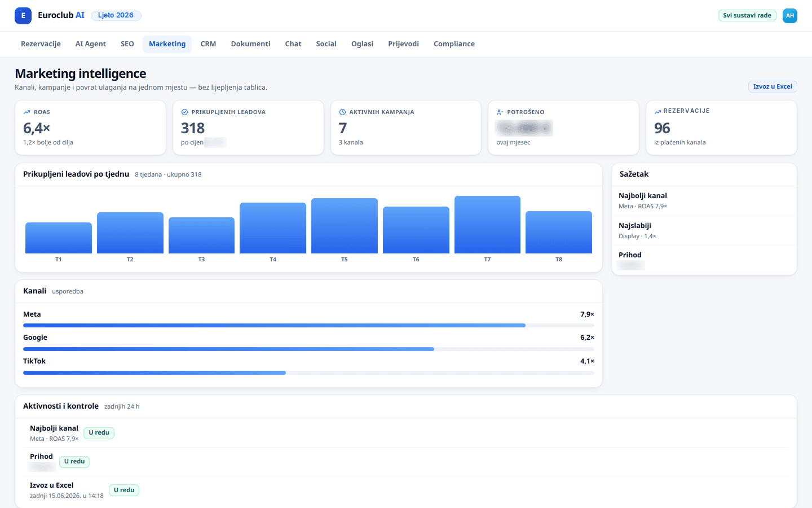The width and height of the screenshot is (812, 508).
Task: Click the Potrošeno person icon
Action: [x=500, y=112]
